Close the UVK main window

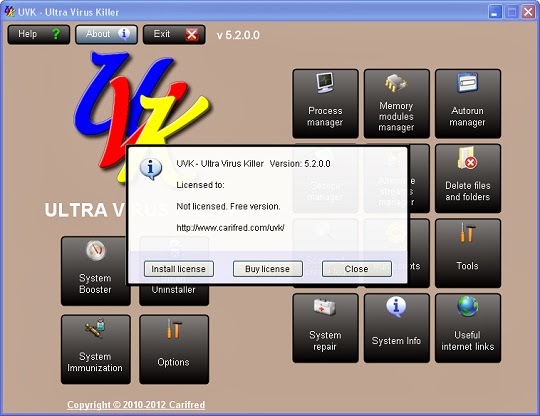click(x=528, y=12)
